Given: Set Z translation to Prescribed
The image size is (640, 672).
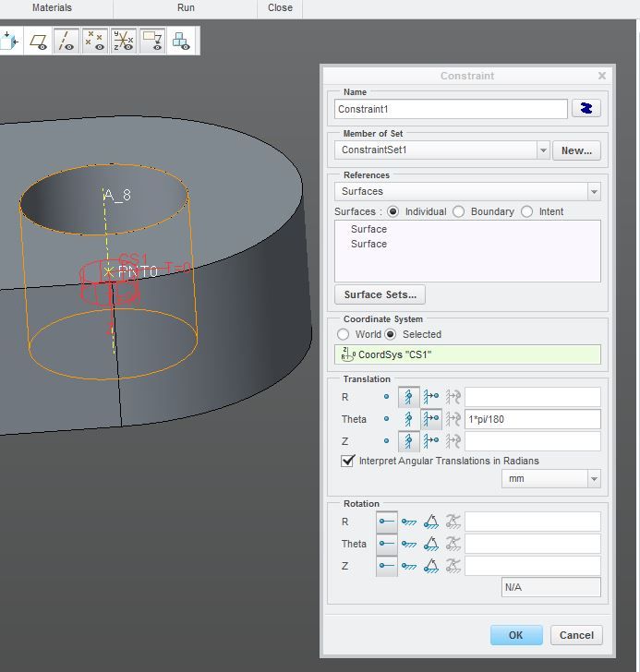Looking at the screenshot, I should click(431, 441).
